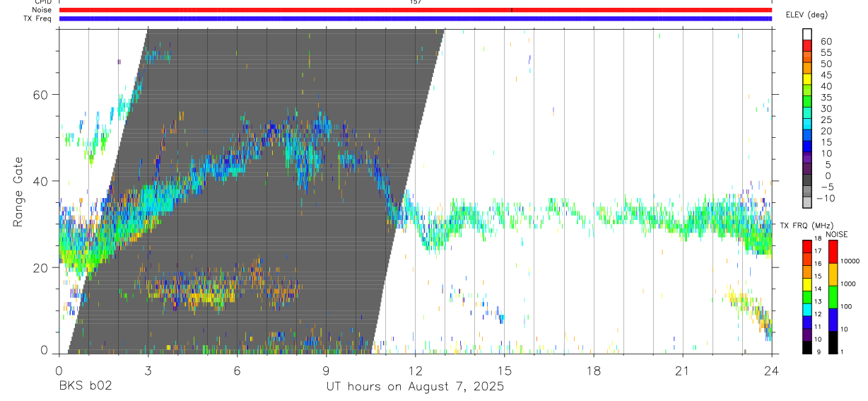Select the yellow segment of ELEV colorbar
The height and width of the screenshot is (401, 868).
click(807, 80)
